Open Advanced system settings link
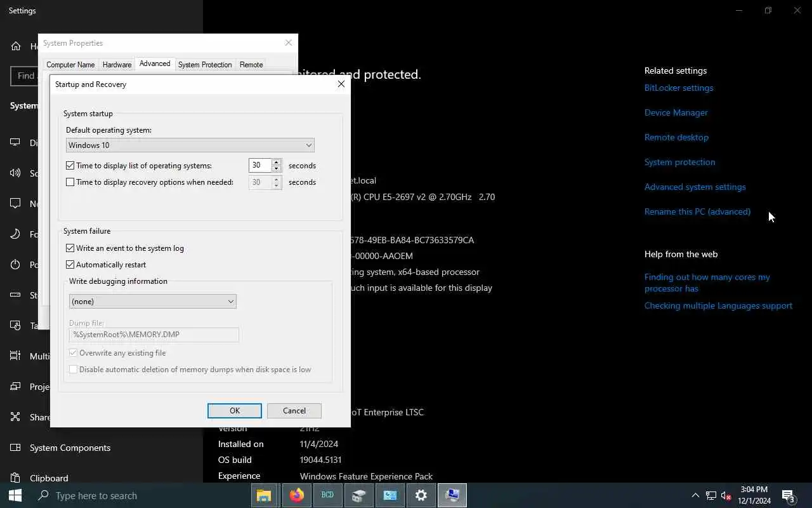Screen dimensions: 812x508 pos(695,187)
